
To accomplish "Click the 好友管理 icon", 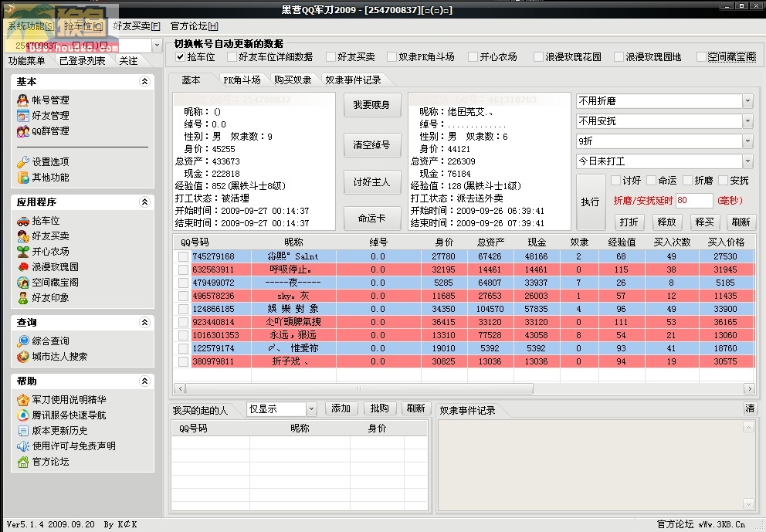I will [22, 116].
